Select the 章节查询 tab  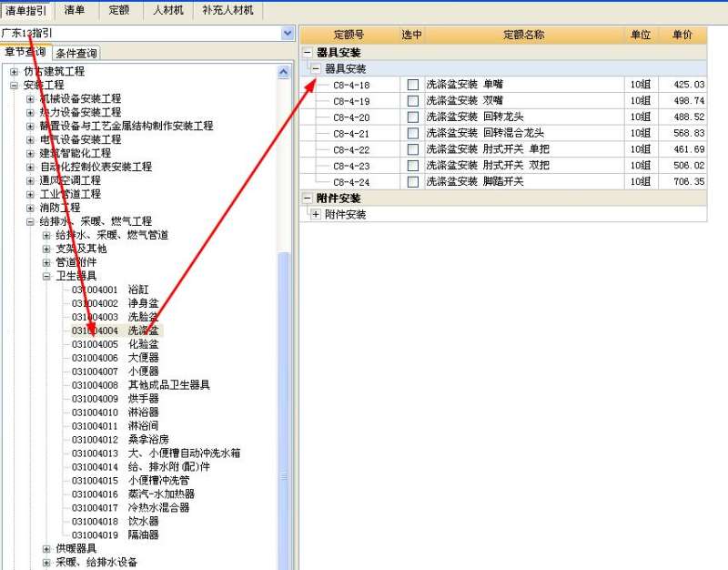[27, 52]
